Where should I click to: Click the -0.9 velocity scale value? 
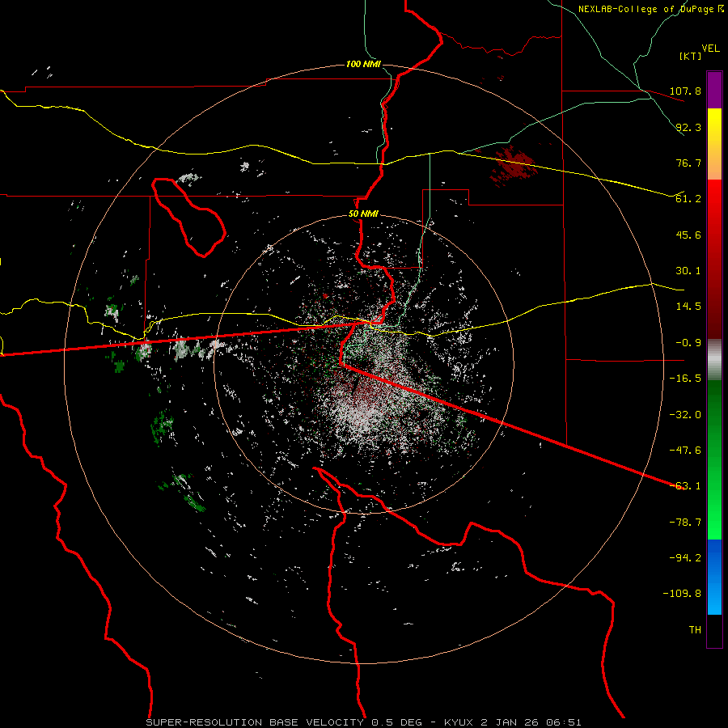(x=688, y=343)
